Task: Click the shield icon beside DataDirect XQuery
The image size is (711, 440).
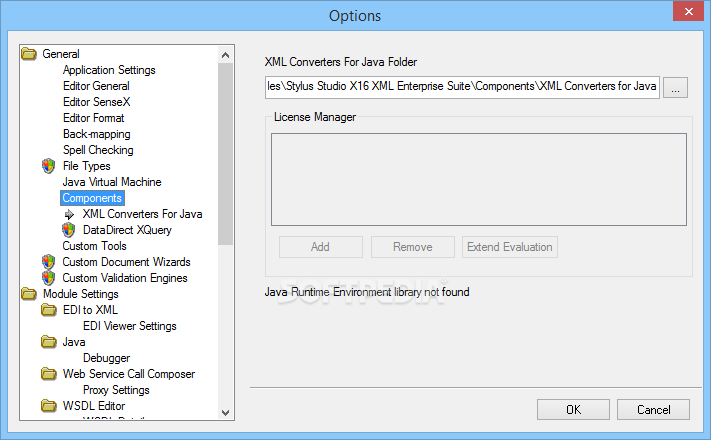Action: click(x=68, y=230)
